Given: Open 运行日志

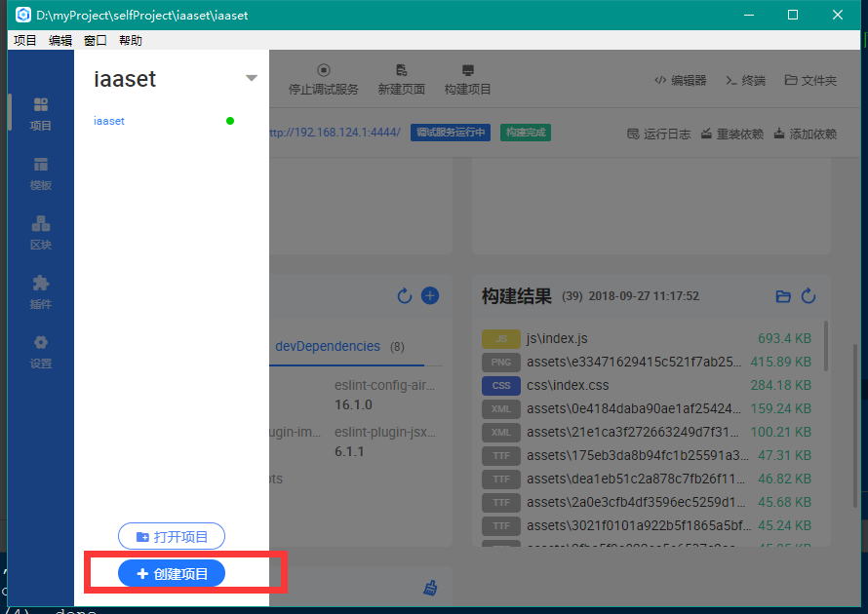Looking at the screenshot, I should [658, 134].
